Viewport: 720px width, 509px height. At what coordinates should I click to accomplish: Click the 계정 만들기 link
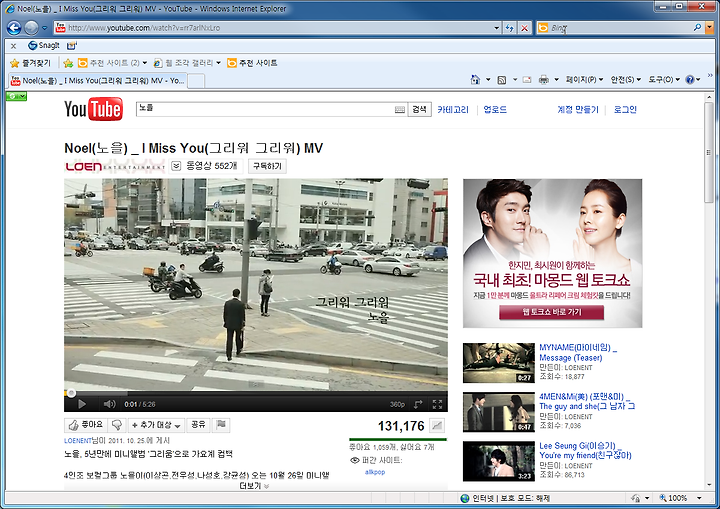(x=578, y=109)
